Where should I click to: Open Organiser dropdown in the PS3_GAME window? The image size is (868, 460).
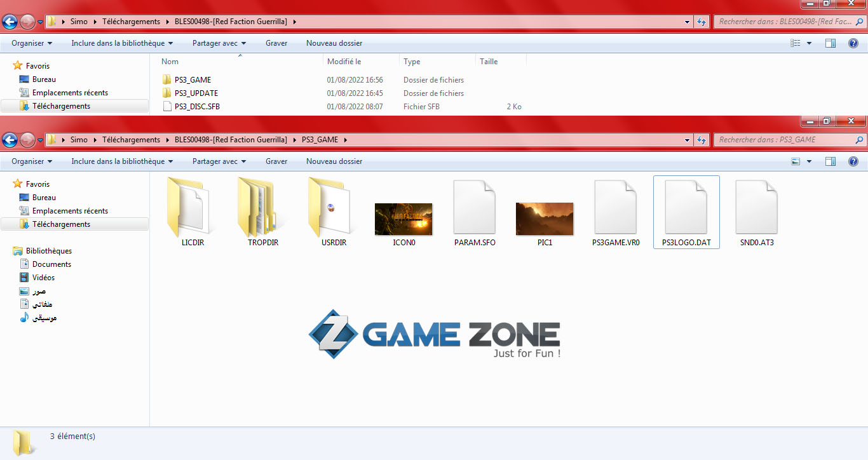click(x=32, y=161)
